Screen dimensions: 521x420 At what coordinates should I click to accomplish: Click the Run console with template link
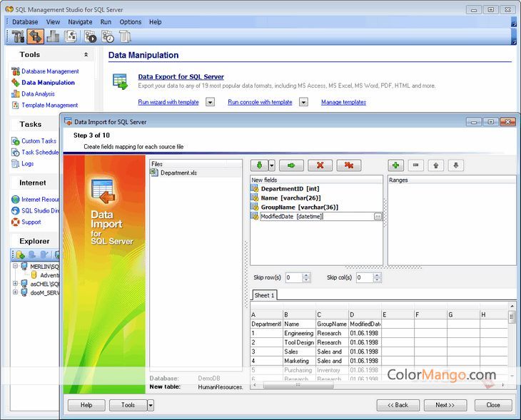[260, 102]
